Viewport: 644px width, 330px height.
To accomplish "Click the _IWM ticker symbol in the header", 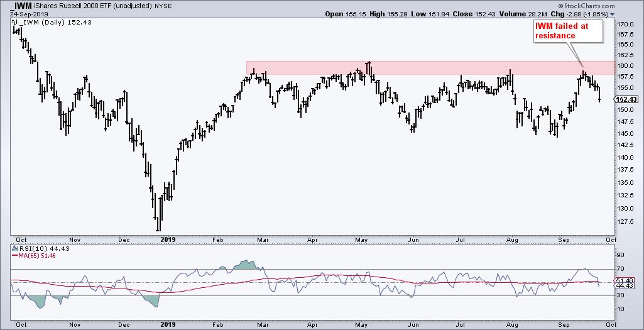I will point(22,6).
